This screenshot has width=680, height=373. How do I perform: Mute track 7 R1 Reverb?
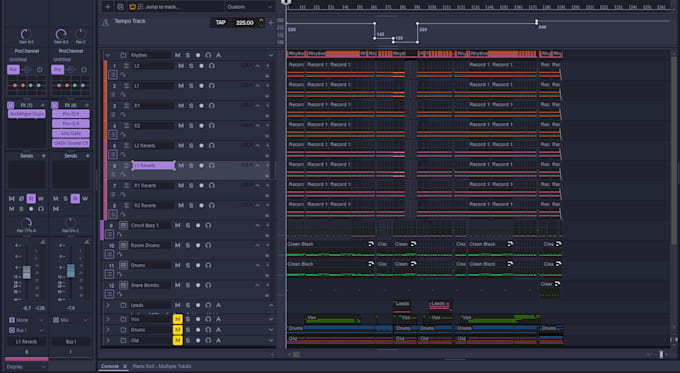(181, 186)
